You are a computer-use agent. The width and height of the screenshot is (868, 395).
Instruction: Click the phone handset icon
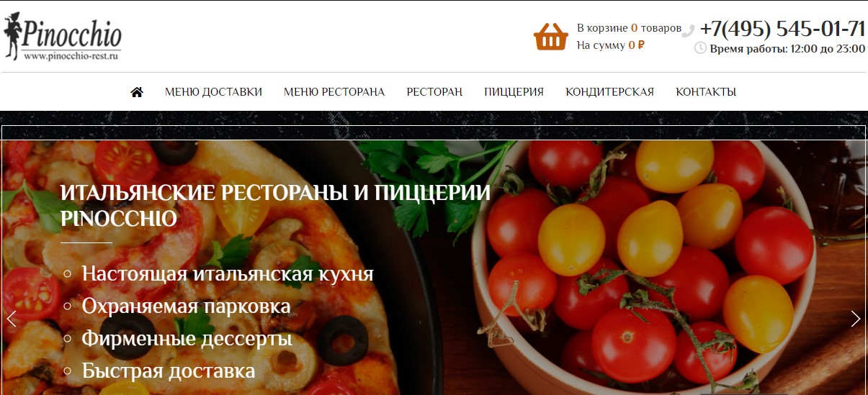(x=689, y=30)
